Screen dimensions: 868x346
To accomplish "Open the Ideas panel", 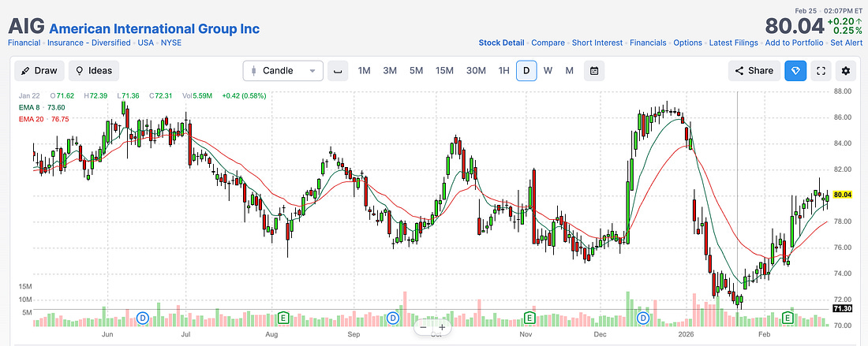I will 94,71.
